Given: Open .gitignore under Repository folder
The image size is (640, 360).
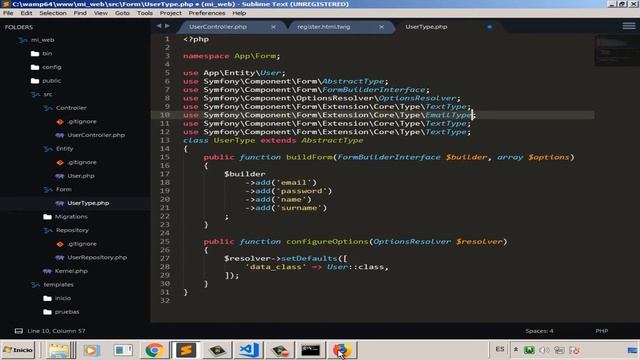Looking at the screenshot, I should (82, 244).
